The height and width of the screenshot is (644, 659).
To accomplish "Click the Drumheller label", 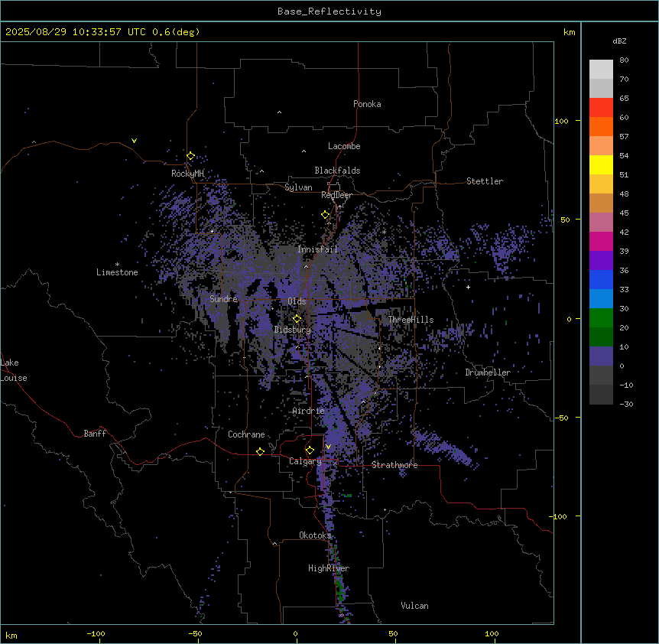I will tap(488, 372).
